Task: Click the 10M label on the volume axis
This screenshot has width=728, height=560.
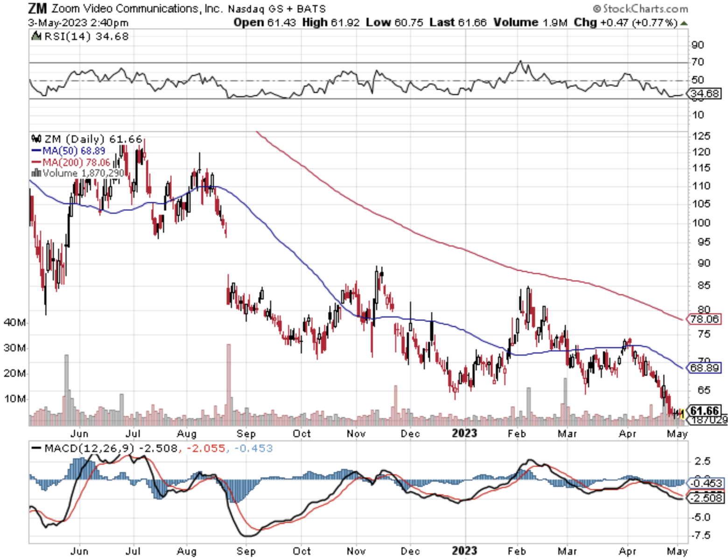Action: tap(15, 399)
